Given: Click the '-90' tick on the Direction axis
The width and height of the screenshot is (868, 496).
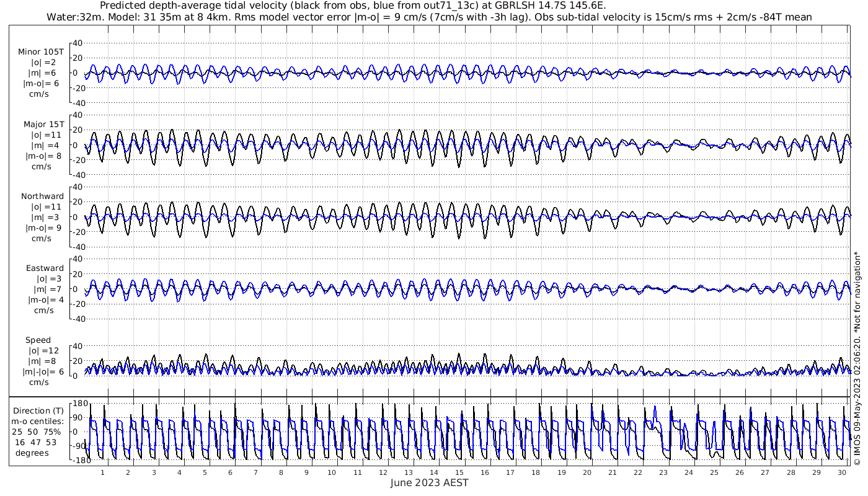Looking at the screenshot, I should pos(79,446).
